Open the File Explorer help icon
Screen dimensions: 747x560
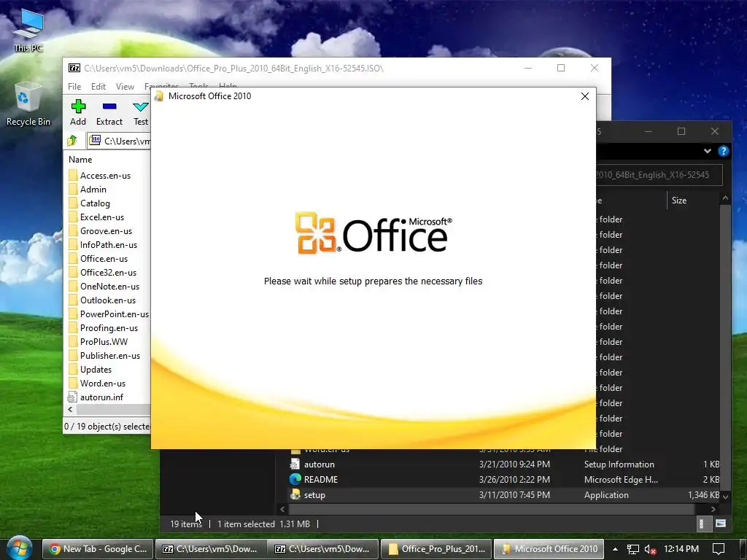tap(723, 151)
